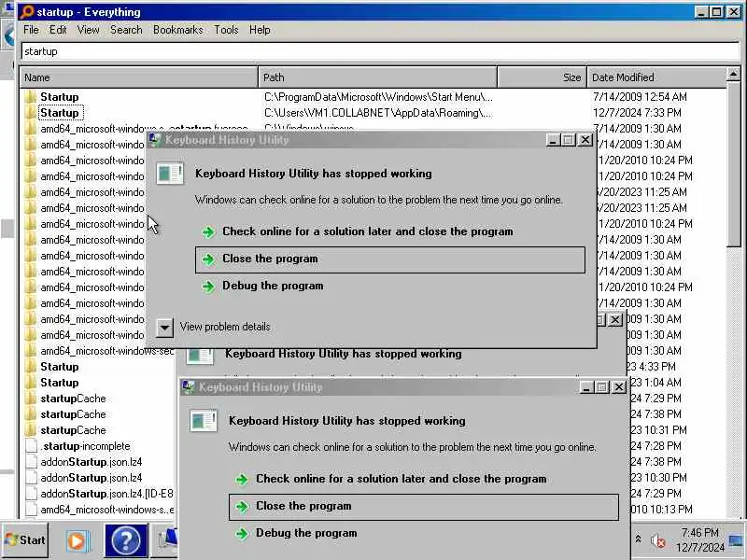Click green arrow beside bottom dialog's 'Check online' option
The width and height of the screenshot is (747, 560).
(x=242, y=480)
